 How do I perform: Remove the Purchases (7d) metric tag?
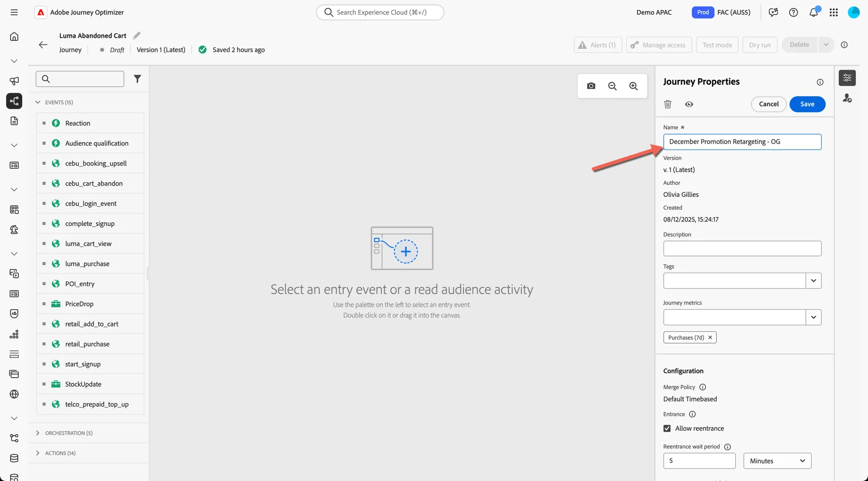710,337
